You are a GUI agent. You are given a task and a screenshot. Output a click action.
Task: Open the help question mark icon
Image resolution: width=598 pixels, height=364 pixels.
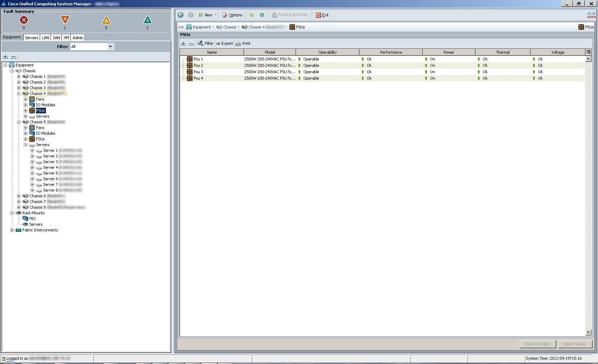click(x=252, y=15)
